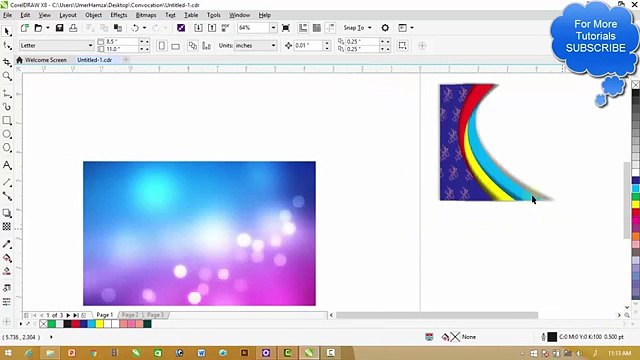The image size is (640, 360).
Task: Select the Polygon tool
Action: (x=7, y=148)
